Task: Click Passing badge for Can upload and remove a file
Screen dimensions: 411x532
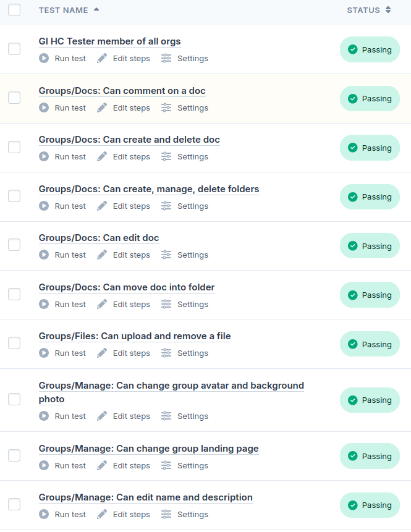Action: 370,344
